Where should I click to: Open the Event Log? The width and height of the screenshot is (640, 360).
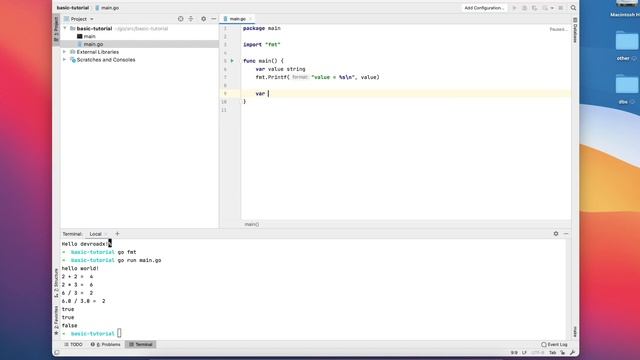[554, 344]
